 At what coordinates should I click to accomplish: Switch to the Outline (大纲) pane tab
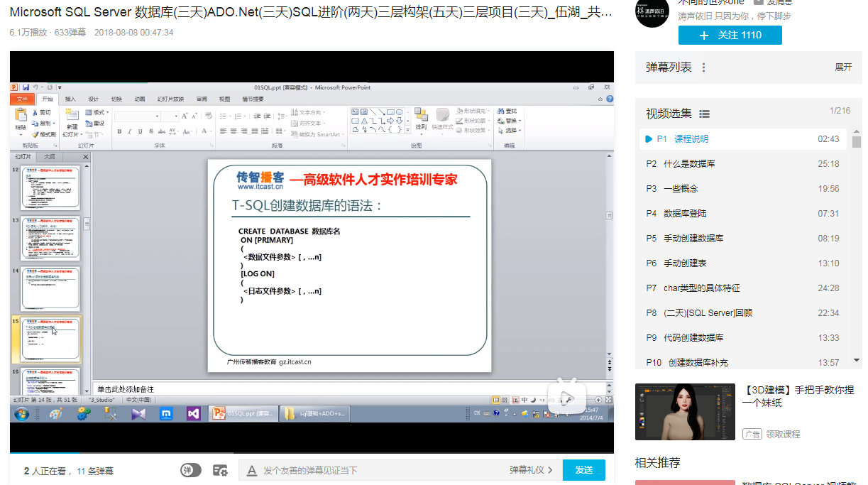[x=50, y=157]
